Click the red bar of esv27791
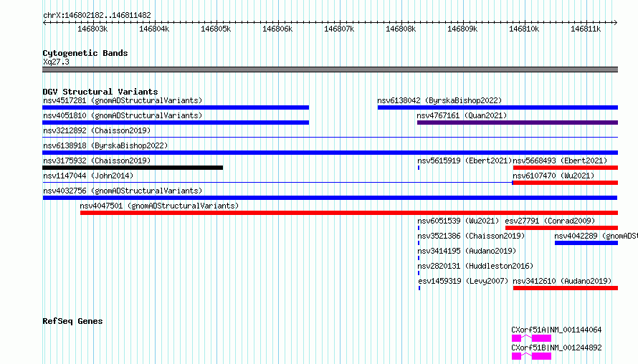This screenshot has height=364, width=638. tap(561, 228)
